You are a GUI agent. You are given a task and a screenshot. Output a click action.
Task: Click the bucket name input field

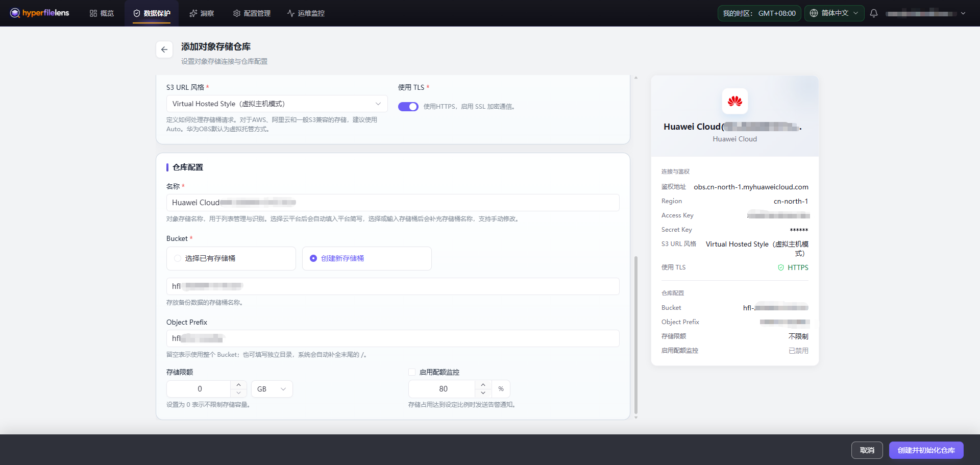pos(393,286)
